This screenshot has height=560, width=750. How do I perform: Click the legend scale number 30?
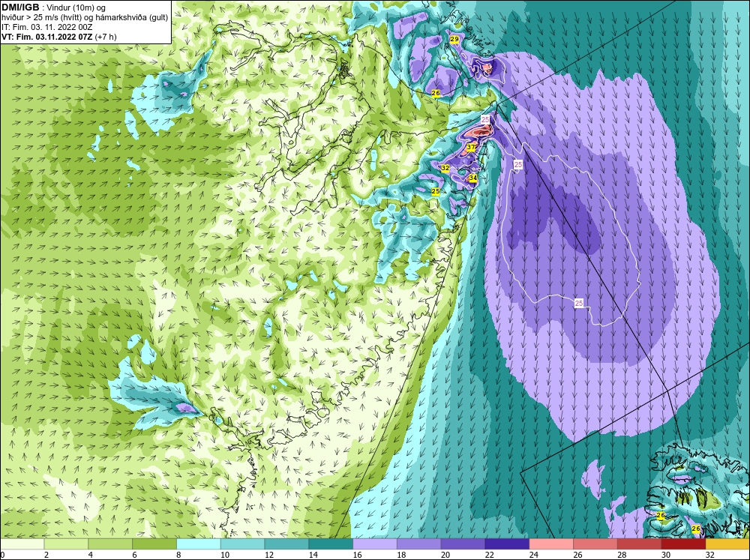point(666,555)
